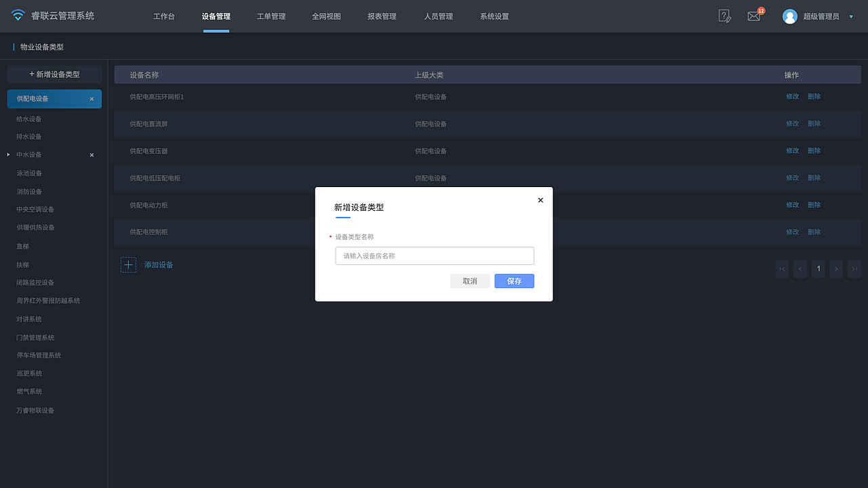Select 周界红外警报防越系统 in the sidebar

[x=48, y=301]
